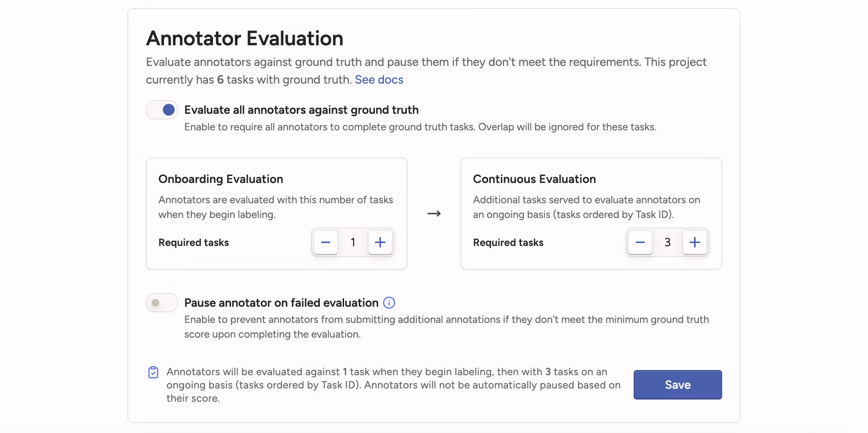
Task: Click the Onboarding required tasks number field
Action: click(353, 242)
